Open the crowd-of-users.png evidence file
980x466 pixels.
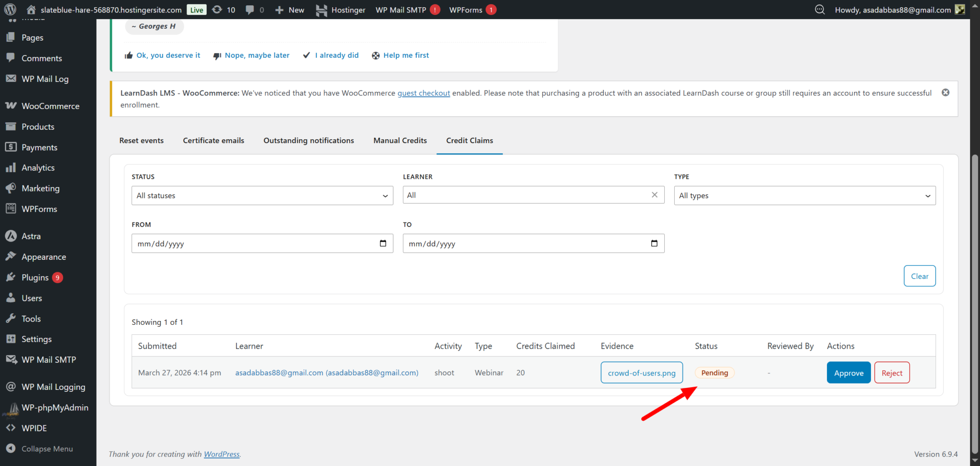tap(641, 373)
